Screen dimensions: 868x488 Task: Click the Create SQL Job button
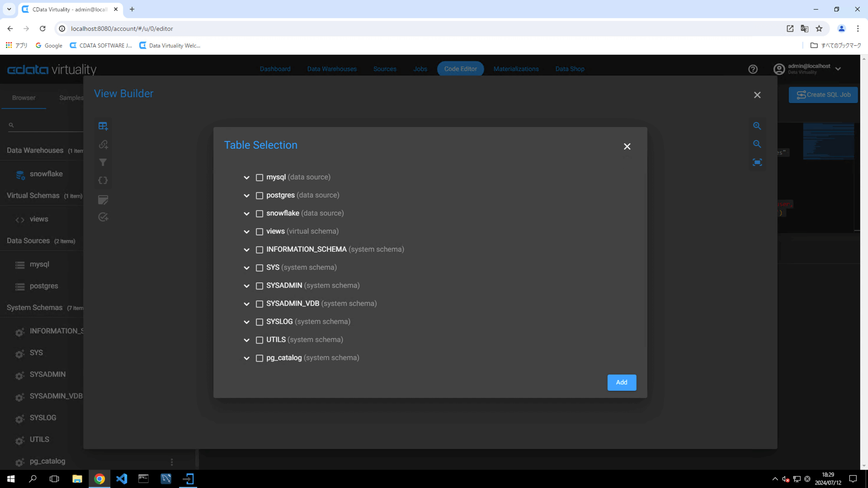823,95
